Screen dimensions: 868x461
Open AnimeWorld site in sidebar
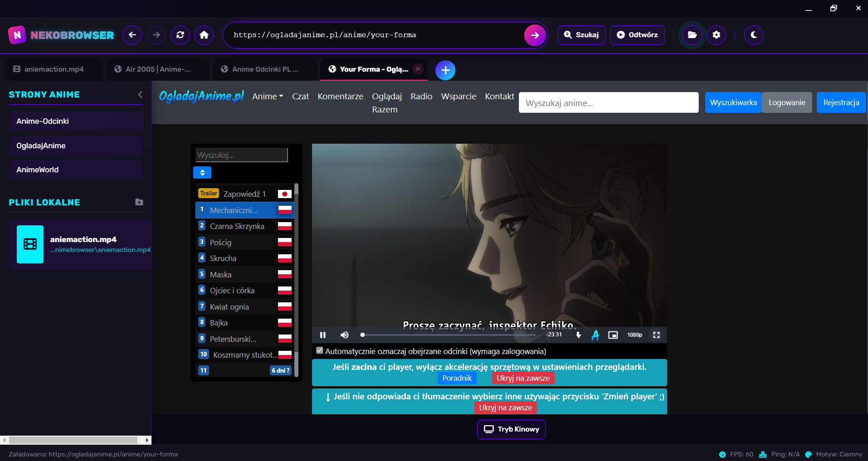point(76,170)
